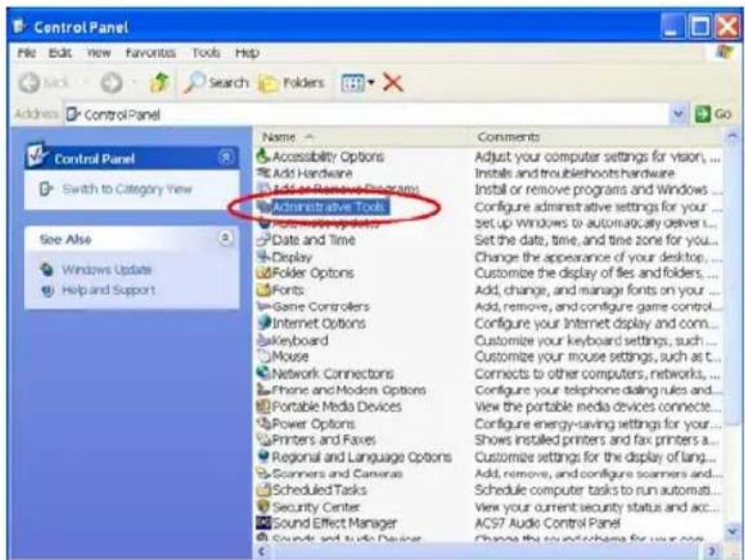Maximize the Control Panel window
This screenshot has width=745, height=560.
point(700,26)
